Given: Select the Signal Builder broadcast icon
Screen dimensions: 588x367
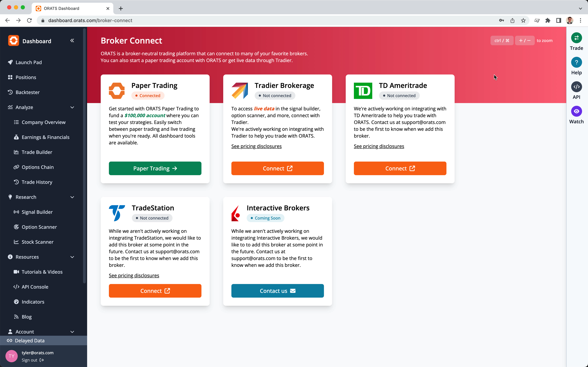Looking at the screenshot, I should pyautogui.click(x=16, y=212).
